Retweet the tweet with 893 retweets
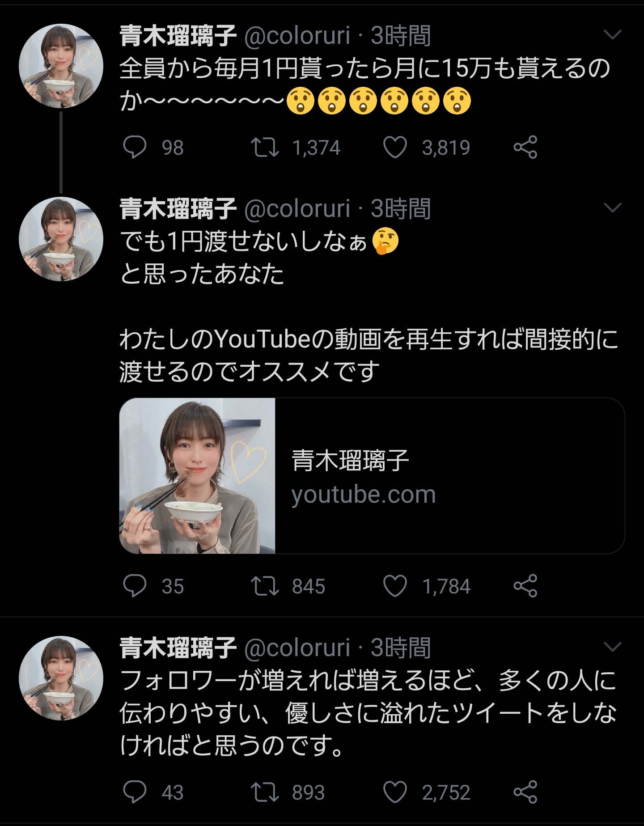Screen dimensions: 644x826 (x=265, y=792)
